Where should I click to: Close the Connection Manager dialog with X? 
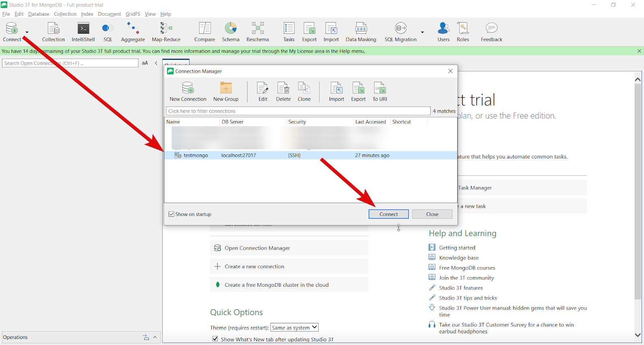click(450, 71)
